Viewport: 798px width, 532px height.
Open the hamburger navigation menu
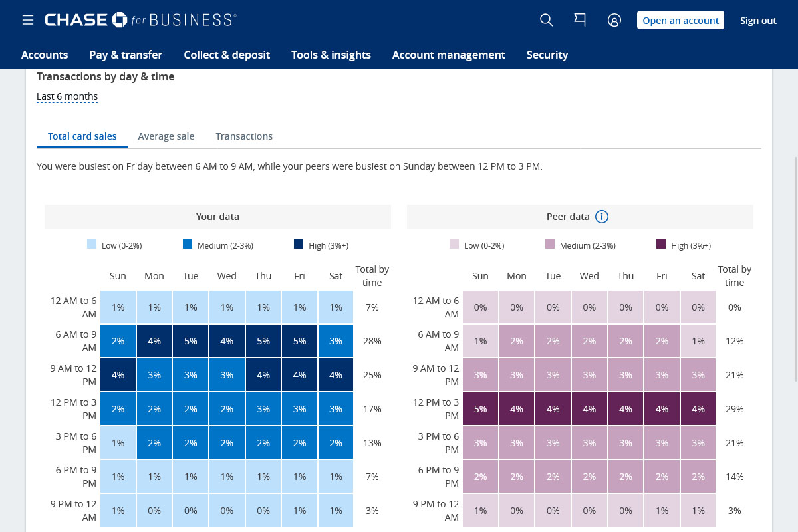(x=28, y=20)
